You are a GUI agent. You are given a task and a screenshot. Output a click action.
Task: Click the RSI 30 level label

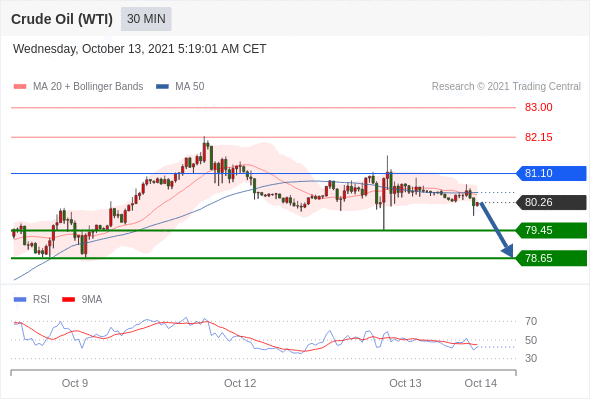531,358
